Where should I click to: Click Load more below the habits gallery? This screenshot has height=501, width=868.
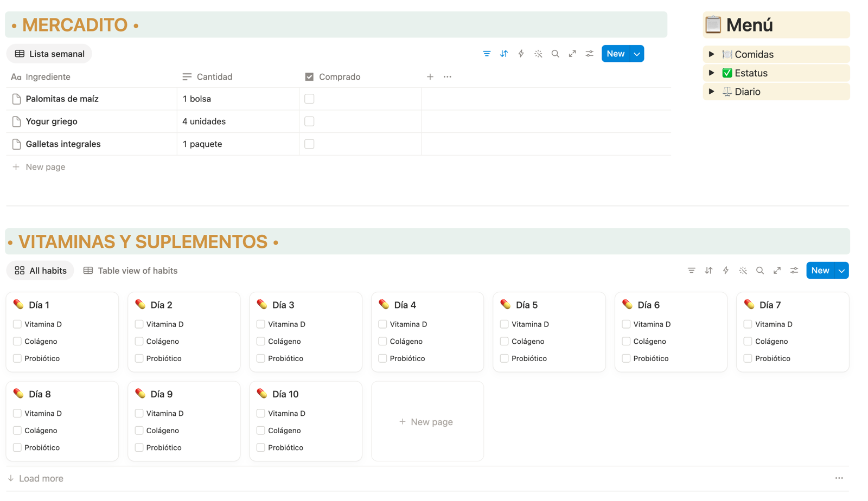point(36,478)
